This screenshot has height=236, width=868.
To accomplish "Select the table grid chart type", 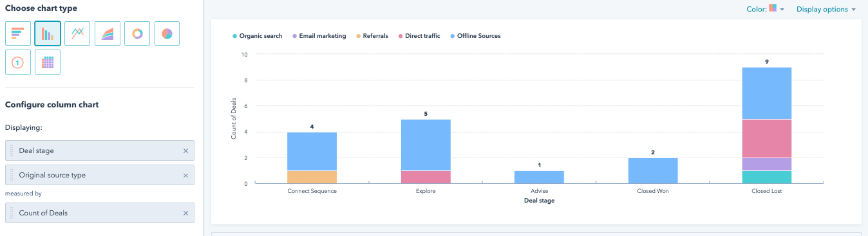I will point(48,62).
